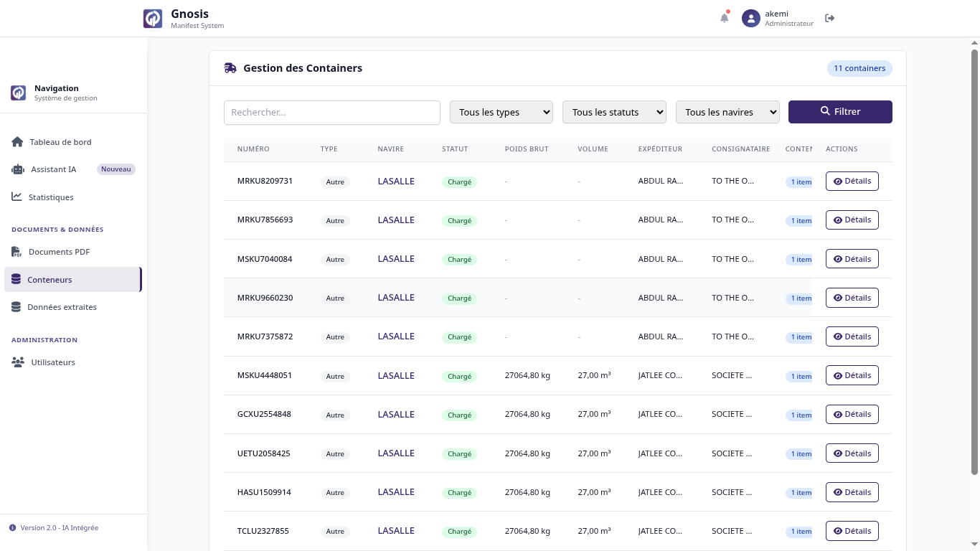Click the Documents PDF file icon
Screen dimensions: 980x551
[17, 252]
